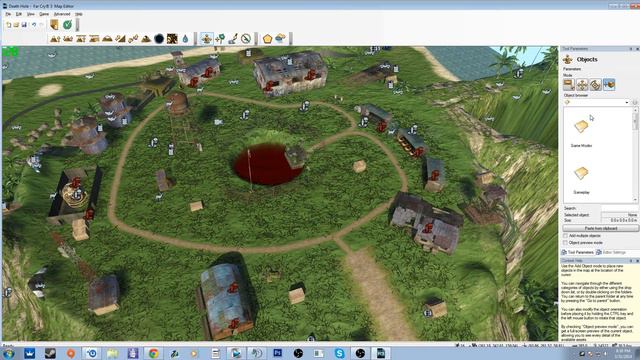Open the Game menu
Image resolution: width=640 pixels, height=360 pixels.
44,14
